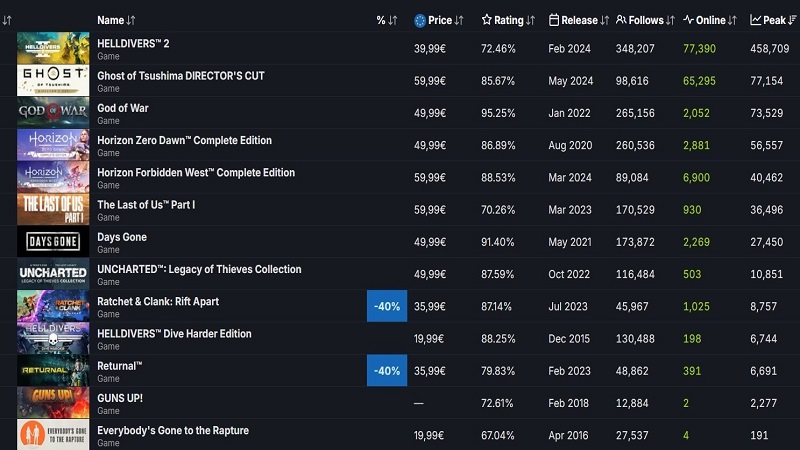Click the leftmost sort arrows icon
Viewport: 800px width, 450px height.
point(7,20)
